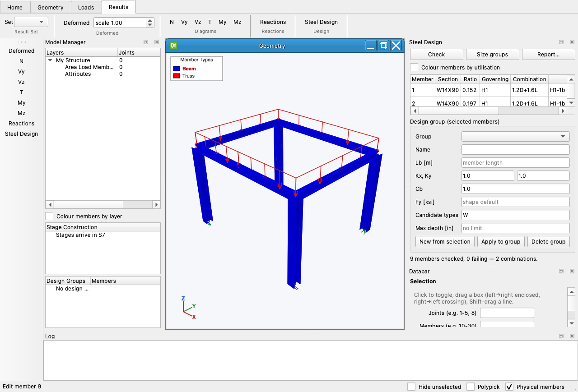
Task: Click New from selection button
Action: (x=445, y=241)
